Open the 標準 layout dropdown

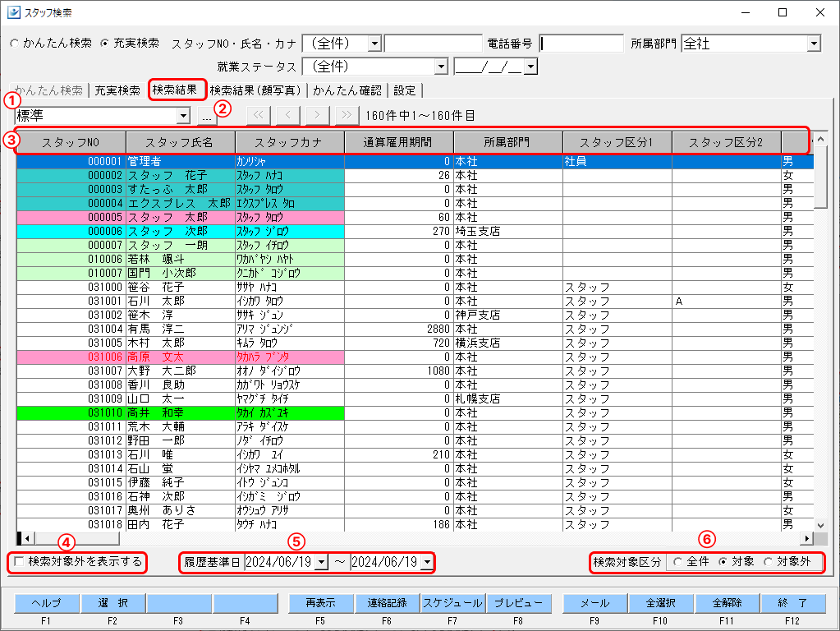tap(183, 115)
